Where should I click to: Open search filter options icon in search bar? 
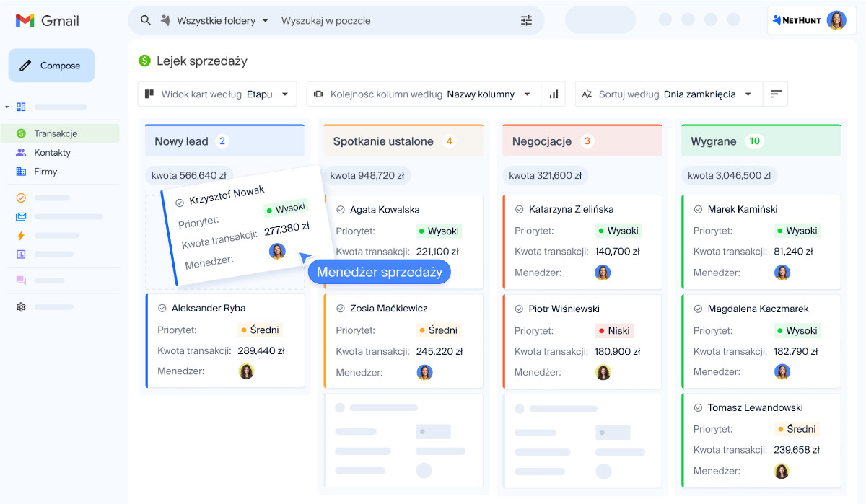pyautogui.click(x=526, y=20)
